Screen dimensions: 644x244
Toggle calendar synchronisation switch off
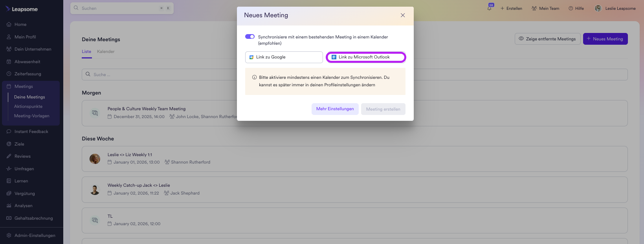tap(250, 36)
